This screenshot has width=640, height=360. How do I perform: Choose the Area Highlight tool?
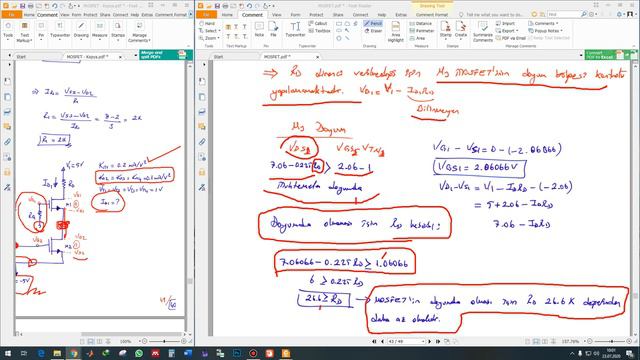click(x=396, y=31)
